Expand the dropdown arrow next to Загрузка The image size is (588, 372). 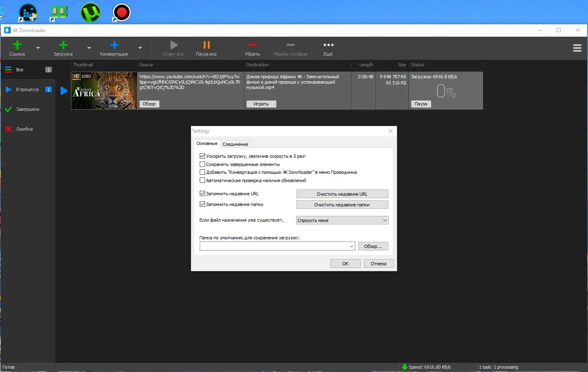click(89, 48)
